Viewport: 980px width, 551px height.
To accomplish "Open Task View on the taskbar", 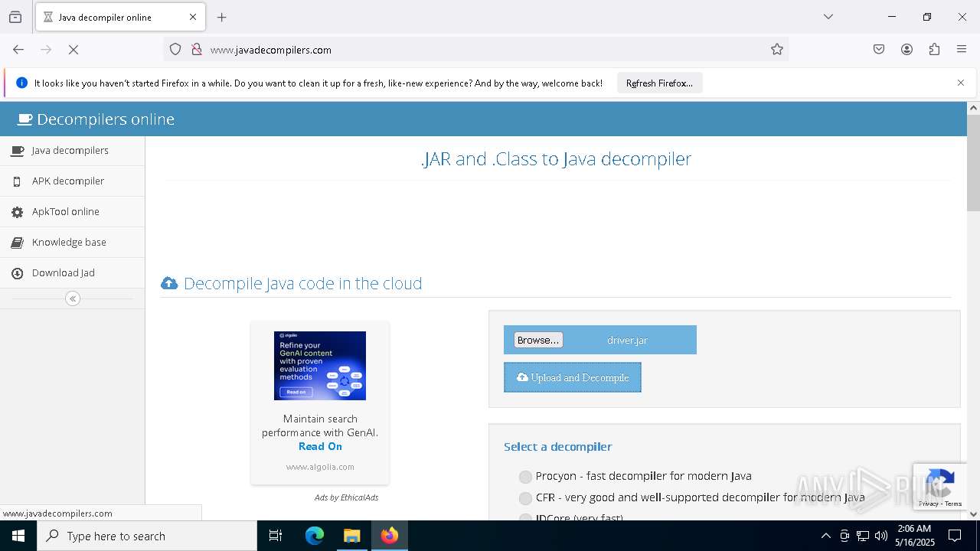I will pos(276,536).
